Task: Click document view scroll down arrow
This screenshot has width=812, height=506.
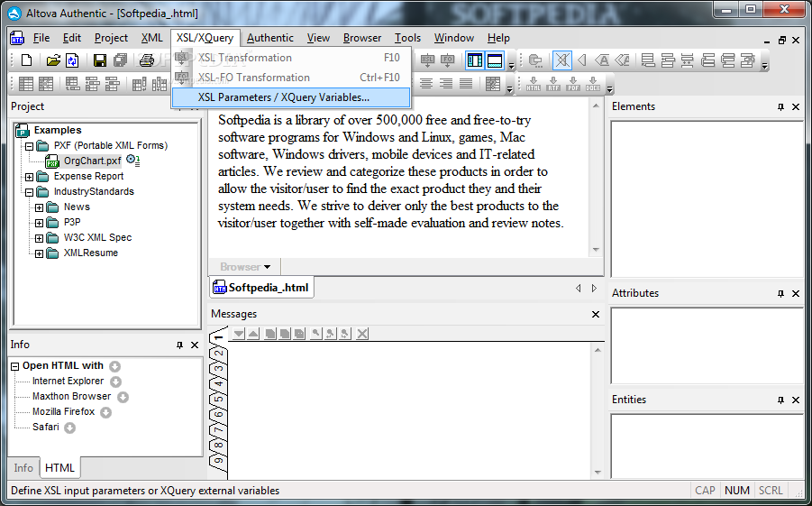Action: [x=596, y=249]
